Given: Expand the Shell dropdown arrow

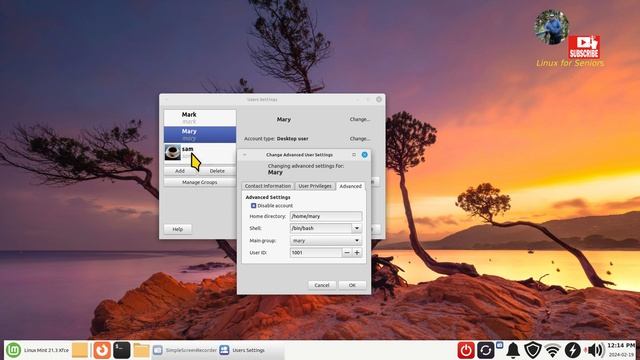Looking at the screenshot, I should click(x=357, y=228).
